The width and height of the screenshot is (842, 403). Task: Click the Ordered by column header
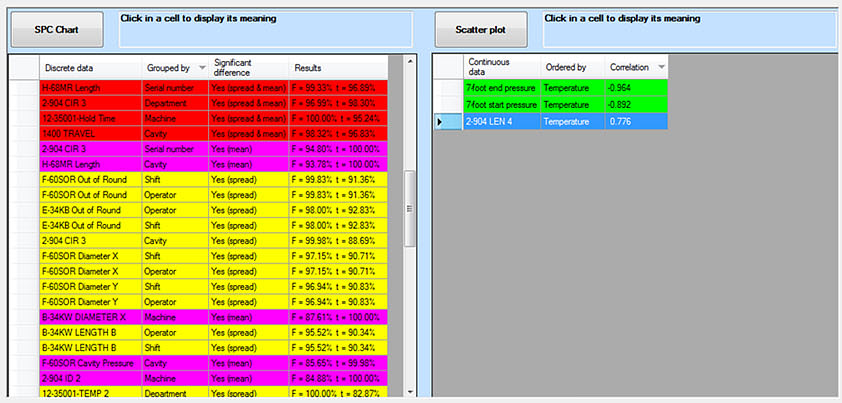click(x=572, y=67)
